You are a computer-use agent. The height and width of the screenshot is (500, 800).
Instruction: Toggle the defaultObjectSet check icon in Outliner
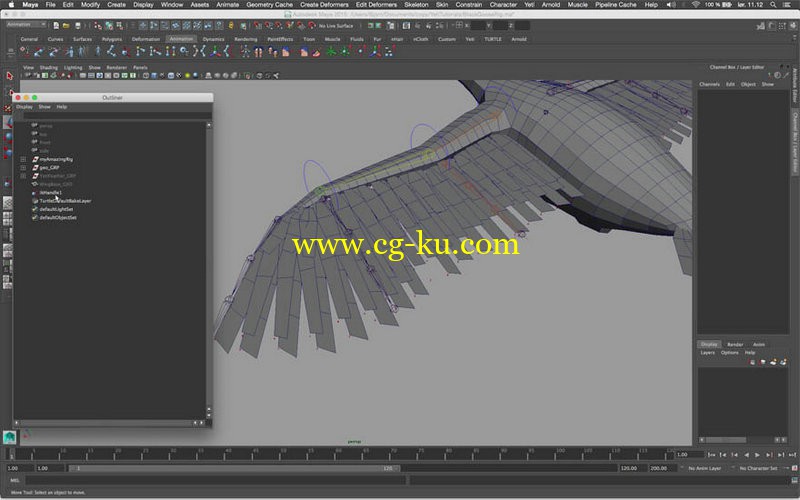click(x=35, y=217)
